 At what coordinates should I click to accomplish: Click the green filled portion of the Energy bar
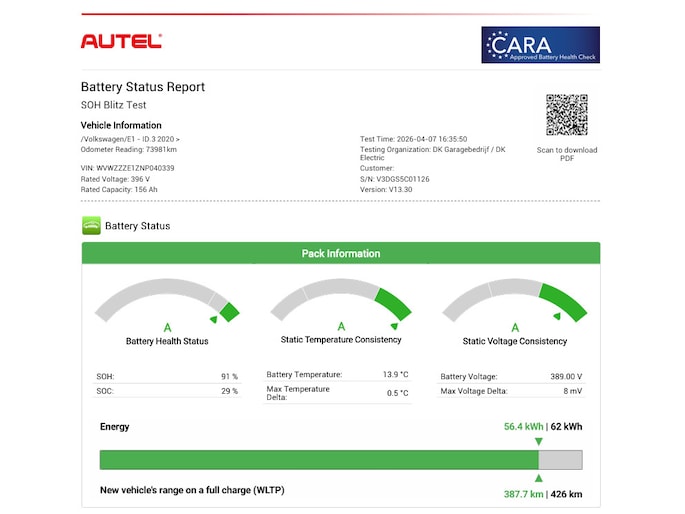click(x=318, y=460)
